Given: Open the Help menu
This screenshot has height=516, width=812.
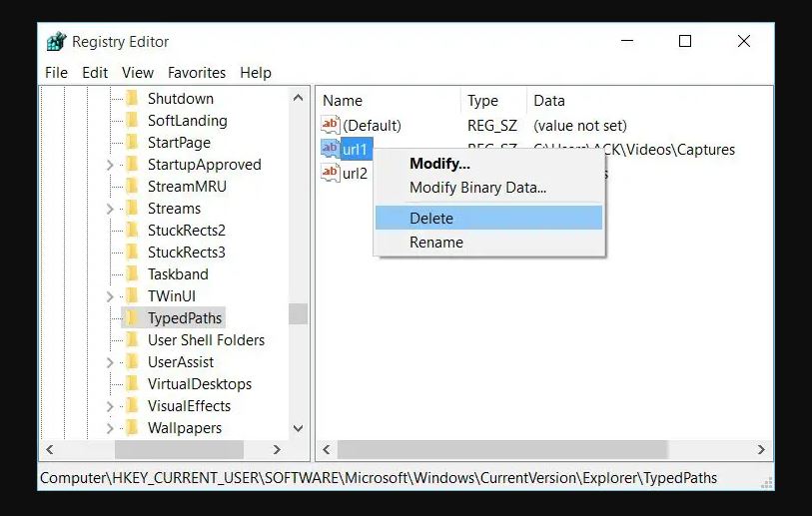Looking at the screenshot, I should point(256,73).
